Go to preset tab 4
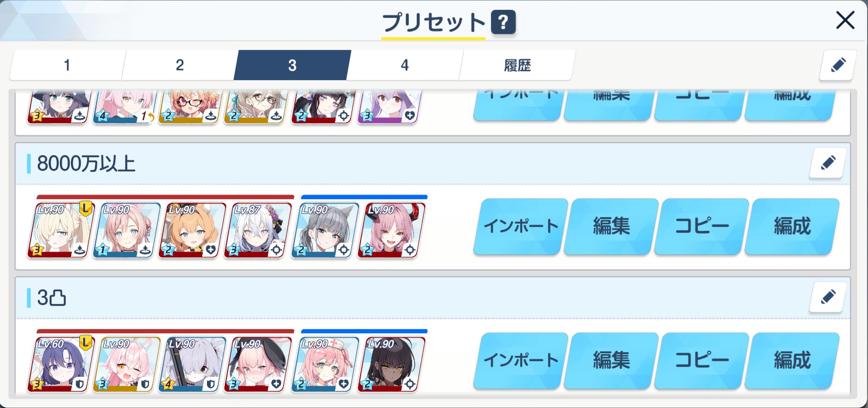 [x=404, y=65]
